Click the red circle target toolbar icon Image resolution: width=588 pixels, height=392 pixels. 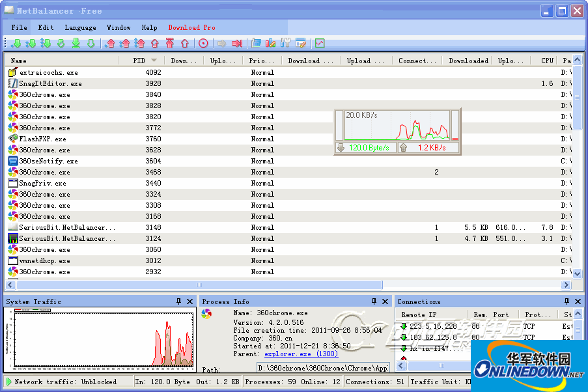(x=203, y=44)
